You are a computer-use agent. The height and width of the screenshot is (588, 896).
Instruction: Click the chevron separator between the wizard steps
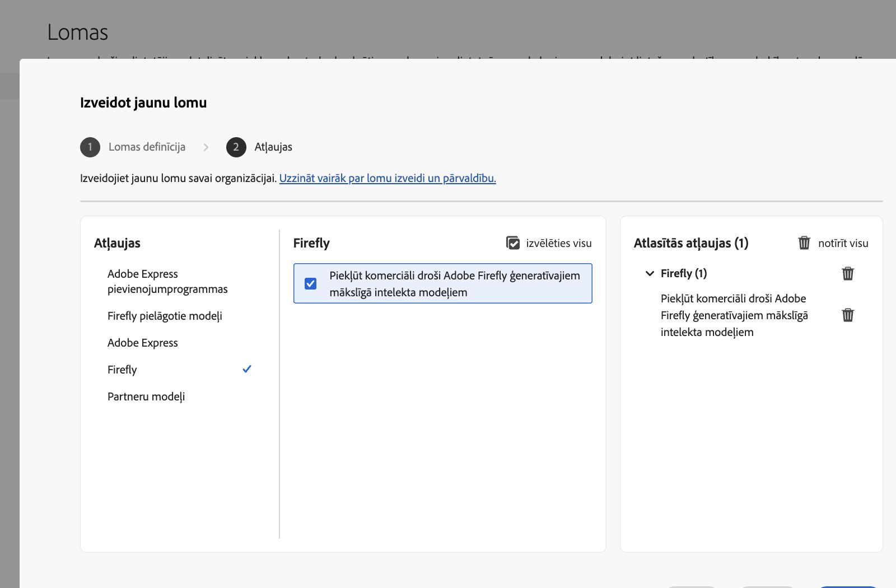point(206,147)
